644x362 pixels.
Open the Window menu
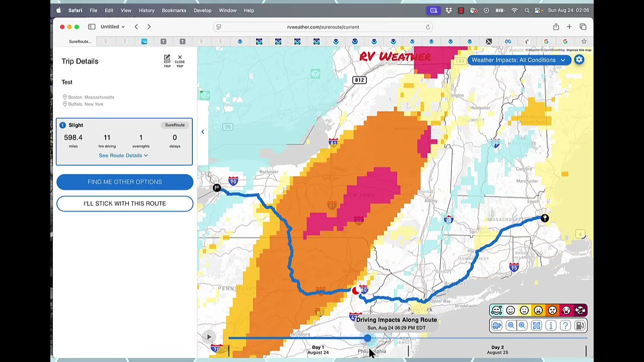point(228,10)
